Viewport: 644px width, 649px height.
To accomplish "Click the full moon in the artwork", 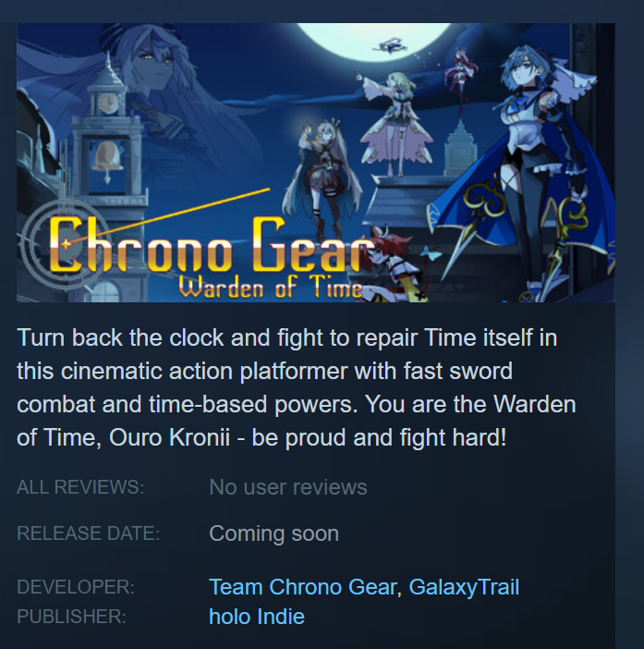I will (374, 42).
